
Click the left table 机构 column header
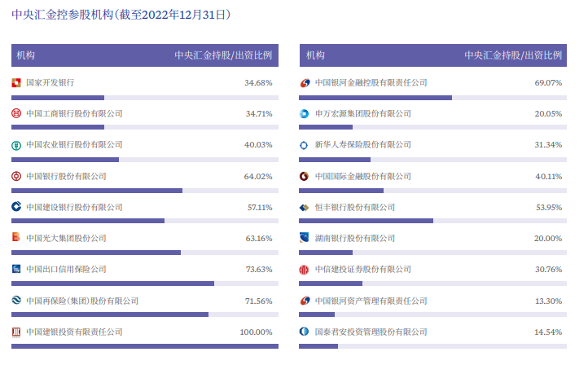click(26, 55)
